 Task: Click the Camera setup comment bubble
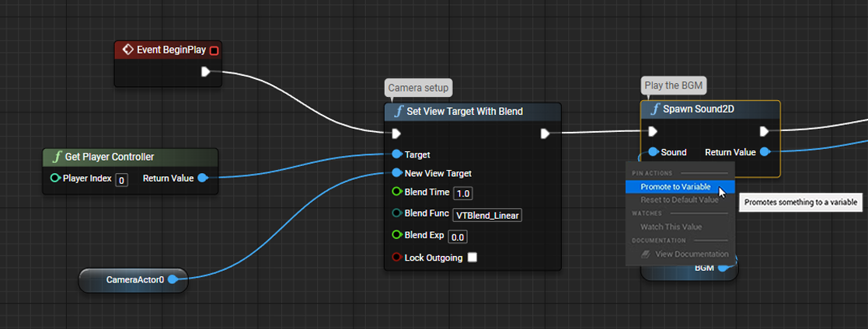tap(418, 88)
